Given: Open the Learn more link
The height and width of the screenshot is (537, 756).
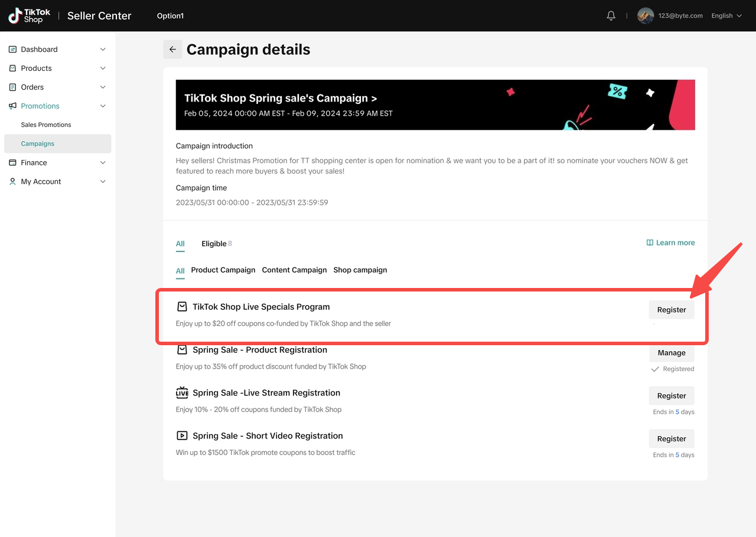Looking at the screenshot, I should tap(670, 243).
